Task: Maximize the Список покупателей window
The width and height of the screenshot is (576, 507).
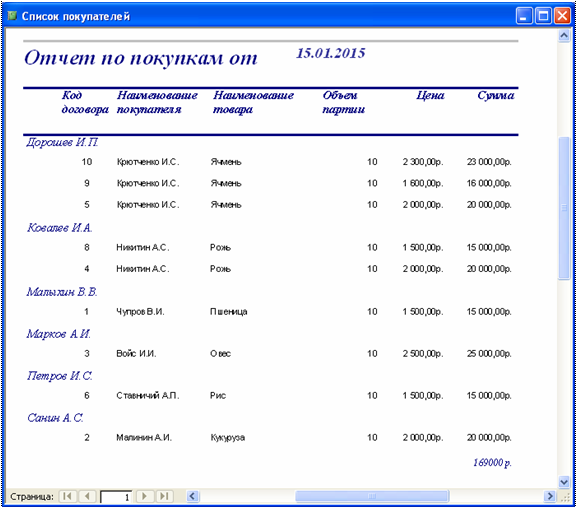Action: pos(543,16)
